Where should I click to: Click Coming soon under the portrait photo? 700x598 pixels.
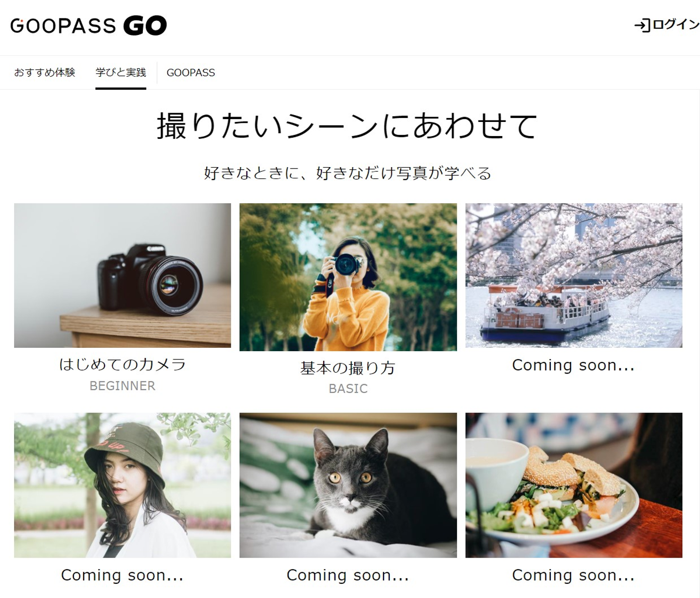pyautogui.click(x=122, y=575)
